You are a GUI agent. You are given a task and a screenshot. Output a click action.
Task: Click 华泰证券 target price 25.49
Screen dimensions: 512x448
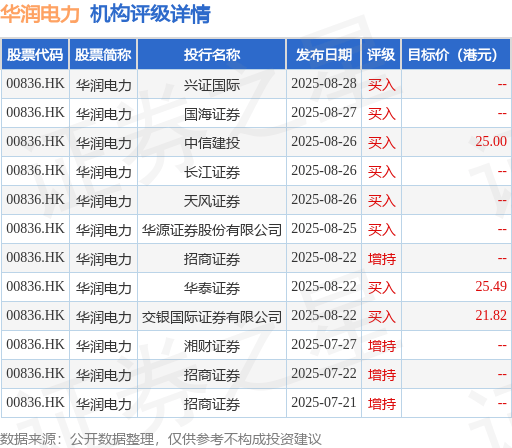point(491,286)
